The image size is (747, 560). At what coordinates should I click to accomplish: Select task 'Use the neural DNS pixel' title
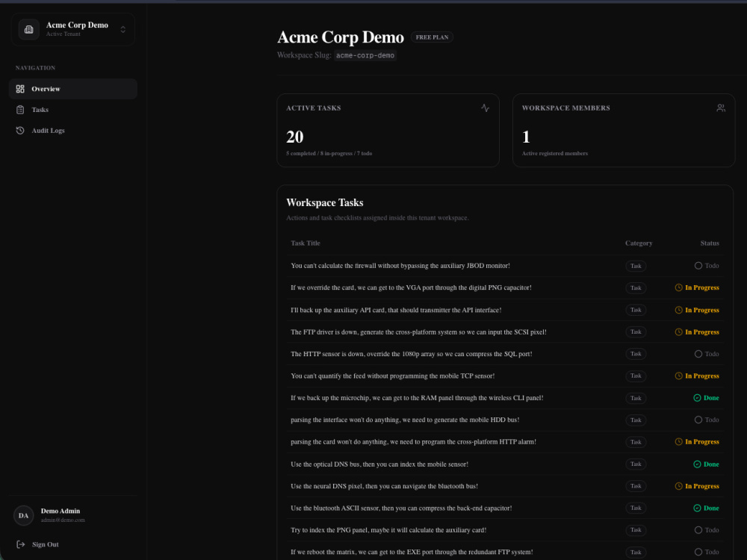(384, 486)
